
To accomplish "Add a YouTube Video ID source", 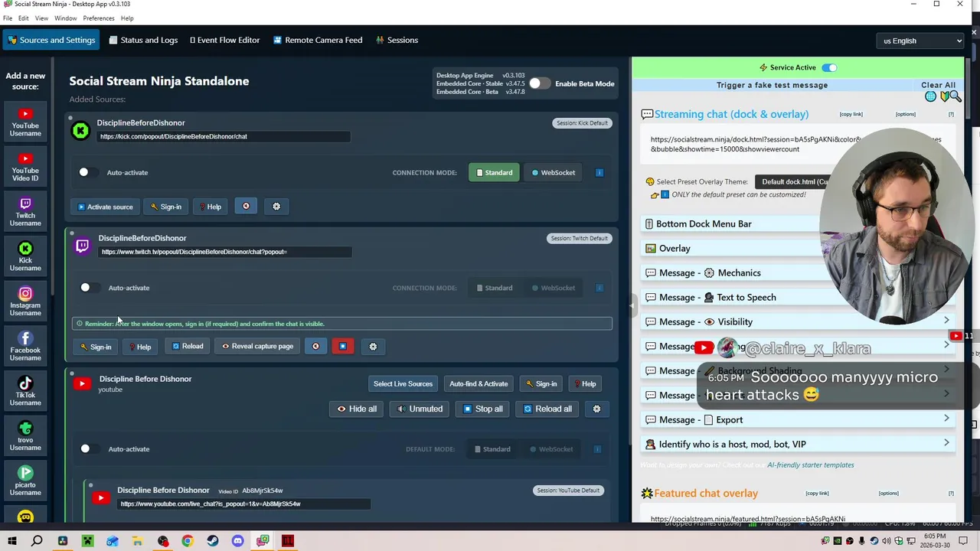I will [x=25, y=166].
